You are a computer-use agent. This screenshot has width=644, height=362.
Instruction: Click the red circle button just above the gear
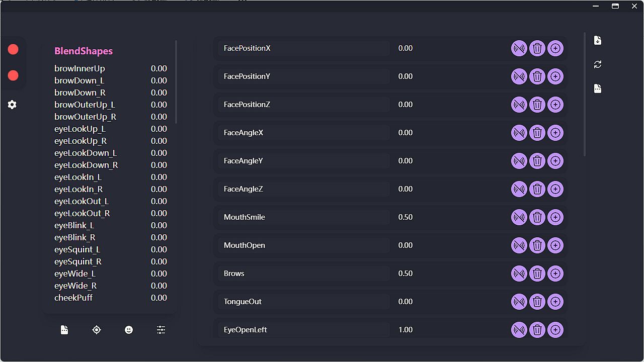pyautogui.click(x=14, y=75)
